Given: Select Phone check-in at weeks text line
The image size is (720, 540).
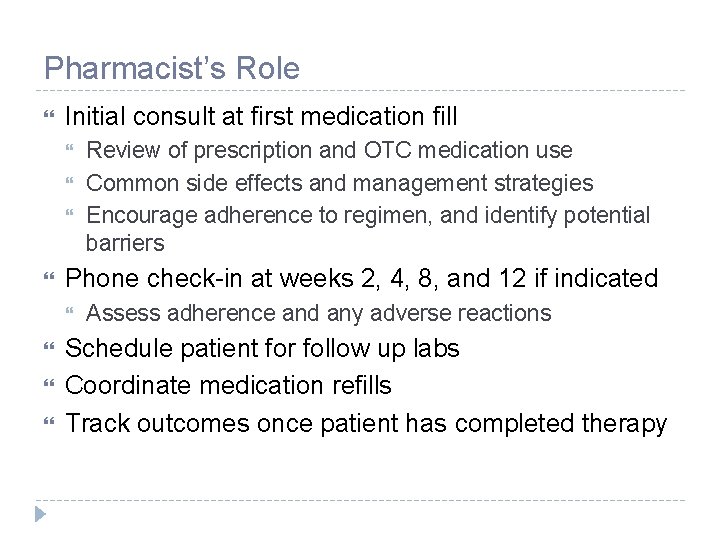Looking at the screenshot, I should tap(361, 278).
